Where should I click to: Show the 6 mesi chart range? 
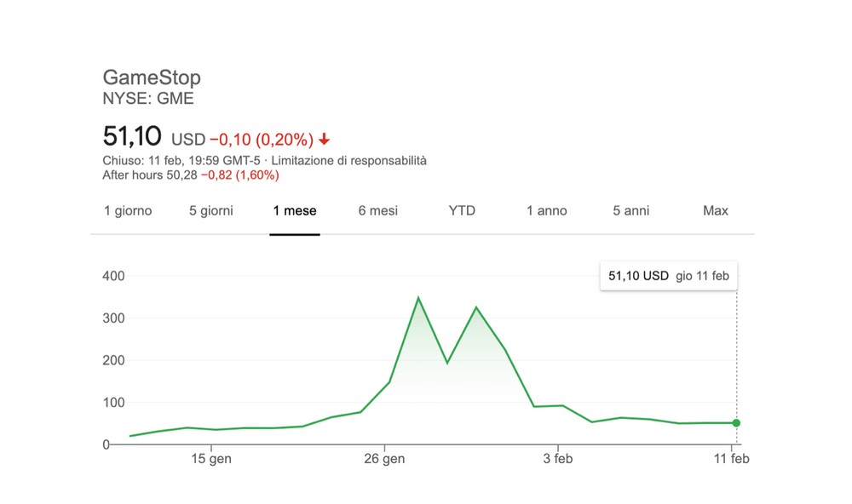pyautogui.click(x=377, y=211)
